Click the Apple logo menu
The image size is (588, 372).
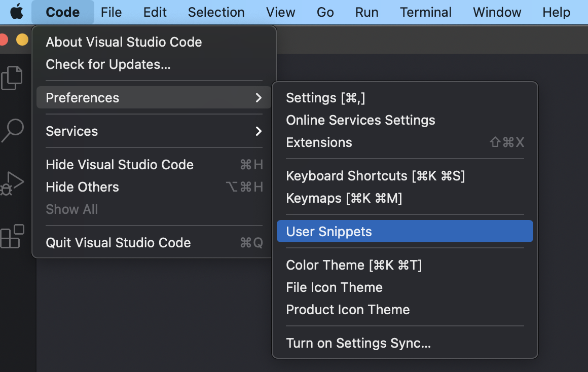point(17,12)
